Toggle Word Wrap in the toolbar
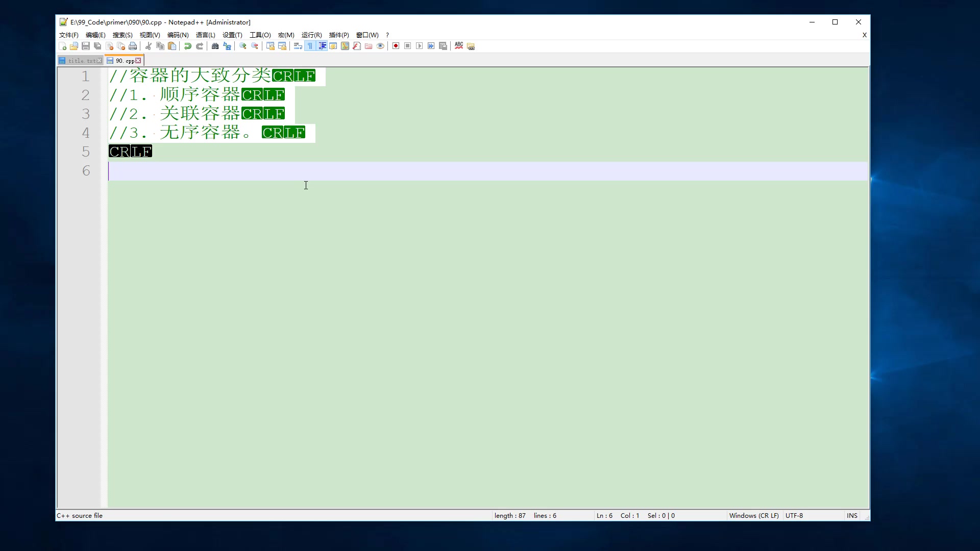The image size is (980, 551). tap(298, 46)
